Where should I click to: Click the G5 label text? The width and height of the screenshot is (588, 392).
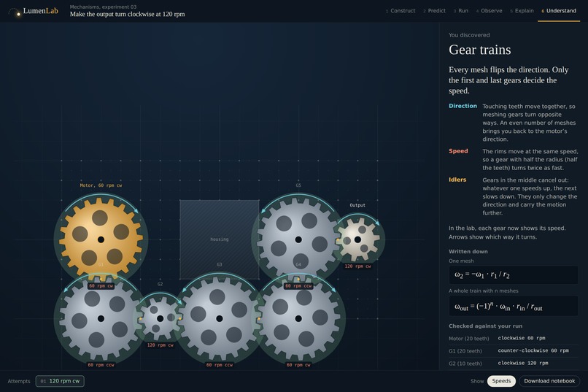pos(298,185)
